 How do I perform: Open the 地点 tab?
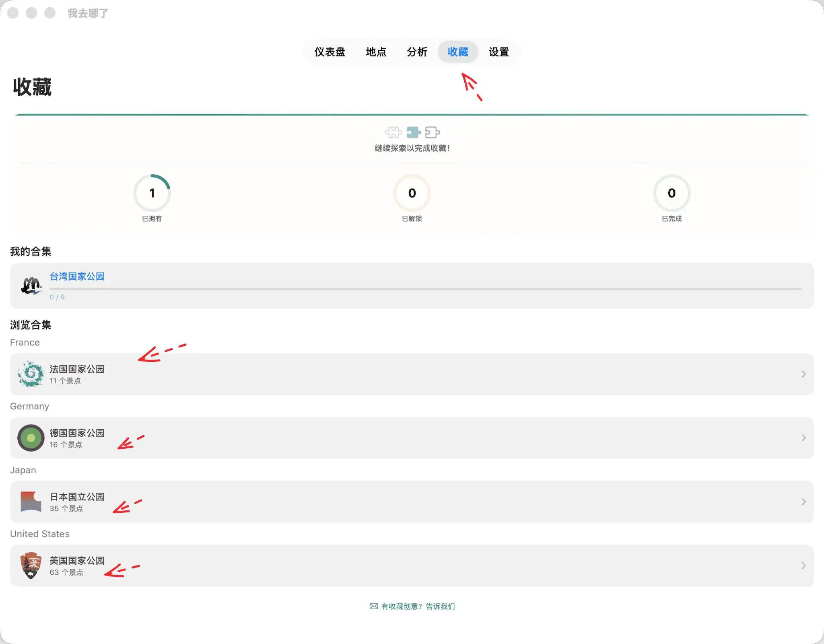pyautogui.click(x=376, y=52)
